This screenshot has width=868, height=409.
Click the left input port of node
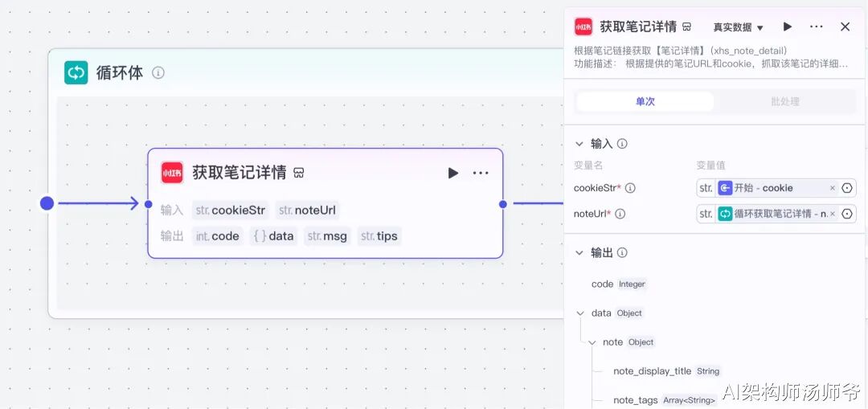[x=149, y=203]
